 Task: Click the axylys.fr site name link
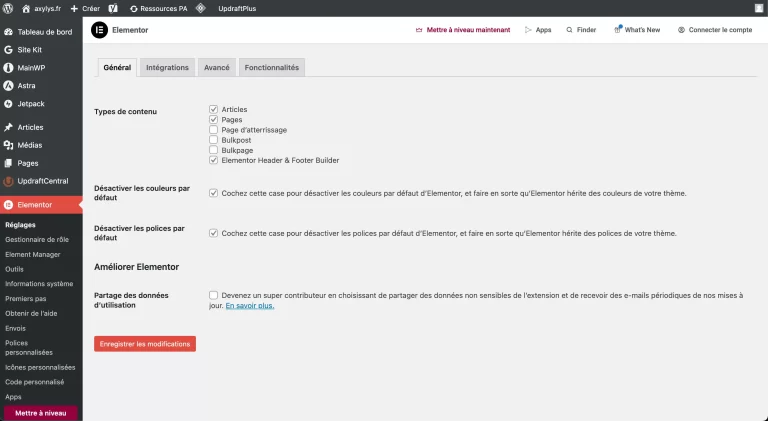tap(48, 9)
